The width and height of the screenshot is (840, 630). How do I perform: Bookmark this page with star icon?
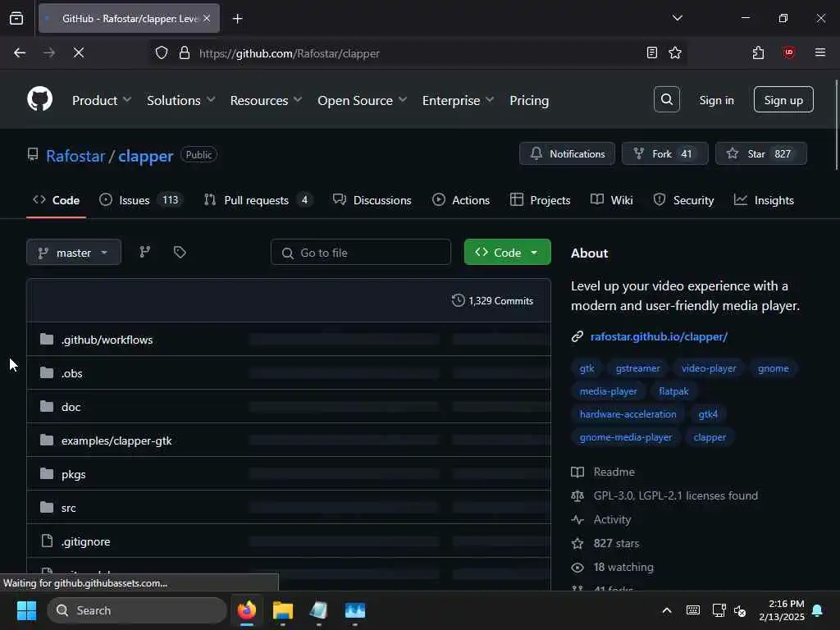point(675,52)
